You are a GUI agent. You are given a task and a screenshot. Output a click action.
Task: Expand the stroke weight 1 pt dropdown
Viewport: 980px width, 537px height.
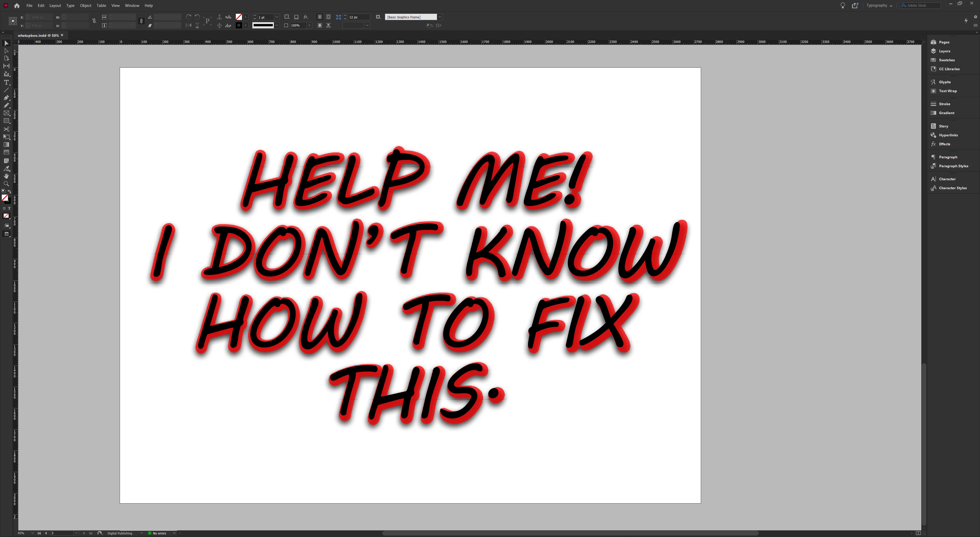277,17
